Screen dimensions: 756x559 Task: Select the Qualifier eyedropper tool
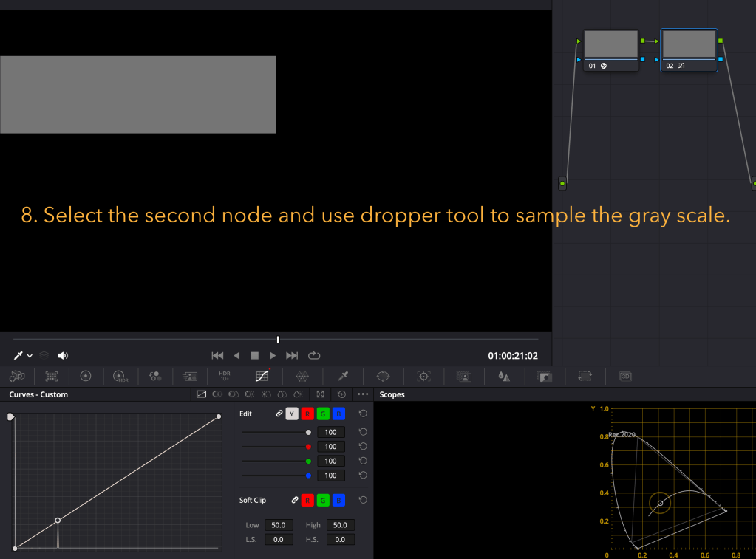click(x=341, y=377)
